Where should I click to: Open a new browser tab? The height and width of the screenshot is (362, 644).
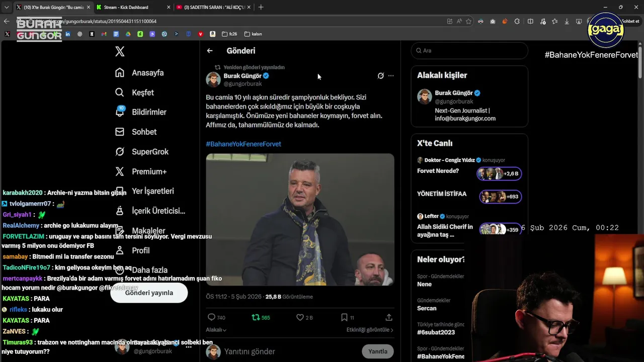(x=261, y=7)
